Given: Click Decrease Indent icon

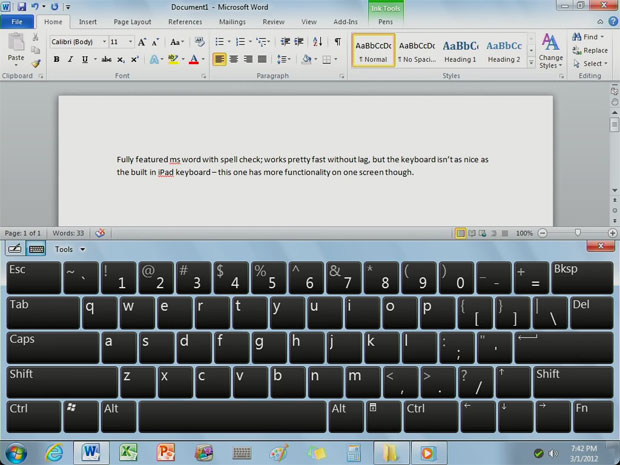Looking at the screenshot, I should tap(285, 42).
